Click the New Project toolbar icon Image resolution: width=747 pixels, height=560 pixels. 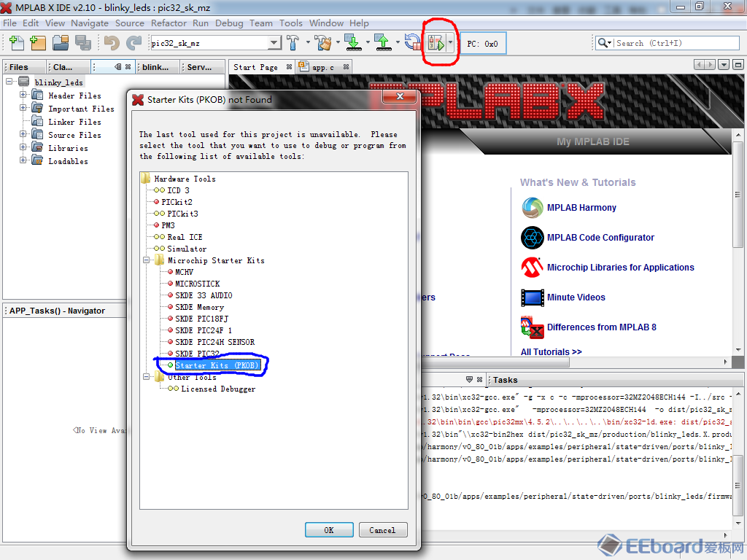click(x=38, y=43)
